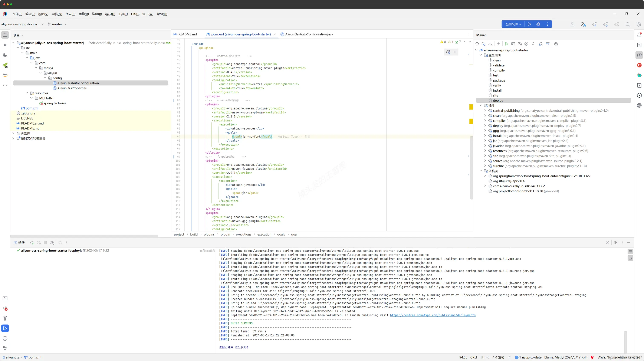Toggle skip tests mode in Maven

[x=526, y=44]
